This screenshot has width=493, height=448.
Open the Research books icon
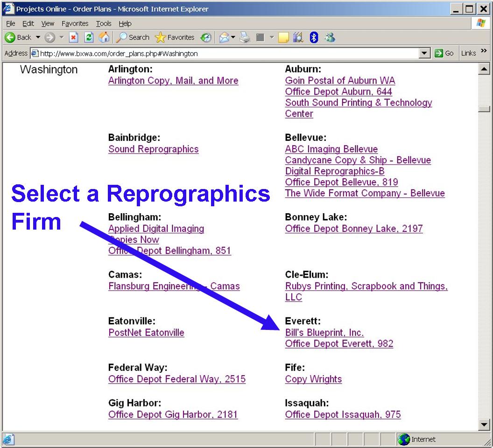pyautogui.click(x=298, y=38)
